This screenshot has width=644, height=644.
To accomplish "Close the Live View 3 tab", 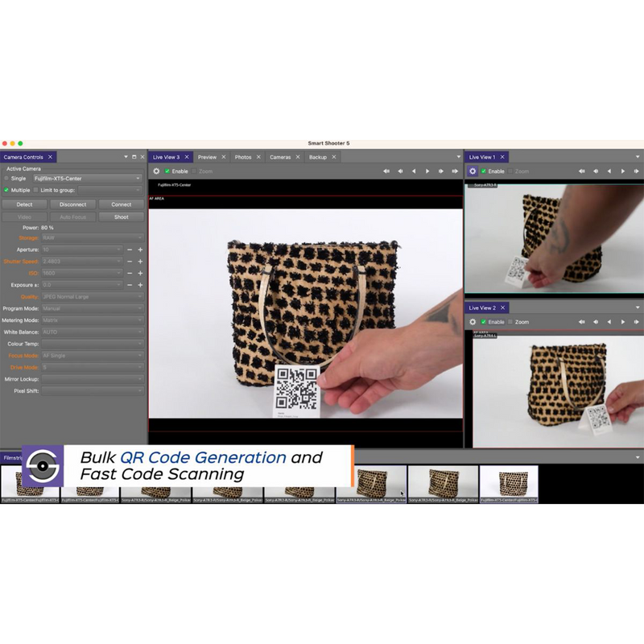I will pos(188,157).
